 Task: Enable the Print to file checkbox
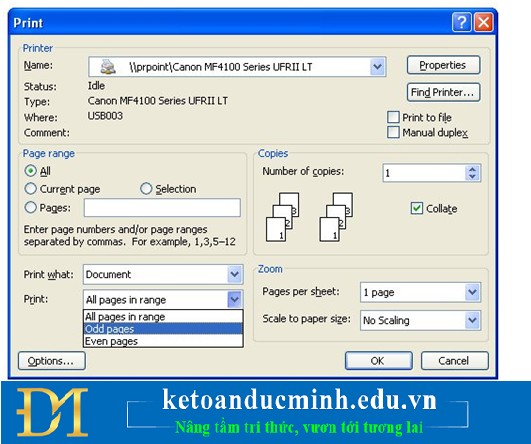[x=393, y=117]
